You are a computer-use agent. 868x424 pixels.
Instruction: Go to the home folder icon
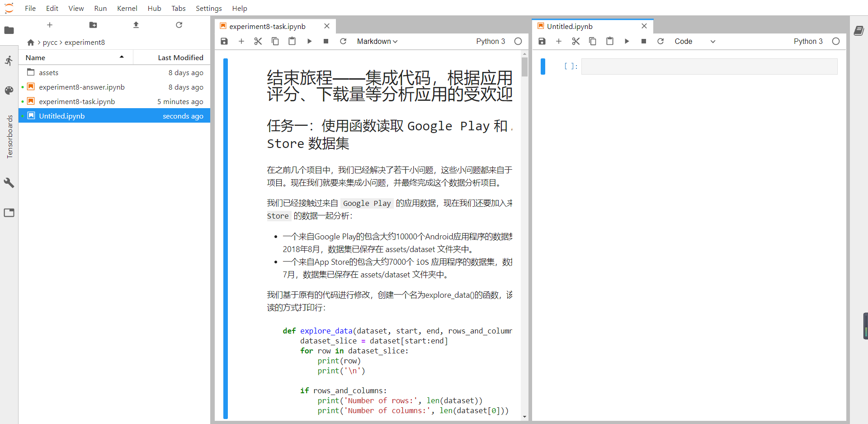tap(31, 43)
